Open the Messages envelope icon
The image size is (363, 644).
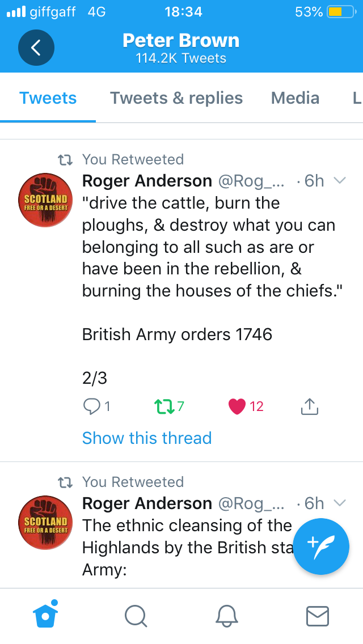tap(318, 616)
